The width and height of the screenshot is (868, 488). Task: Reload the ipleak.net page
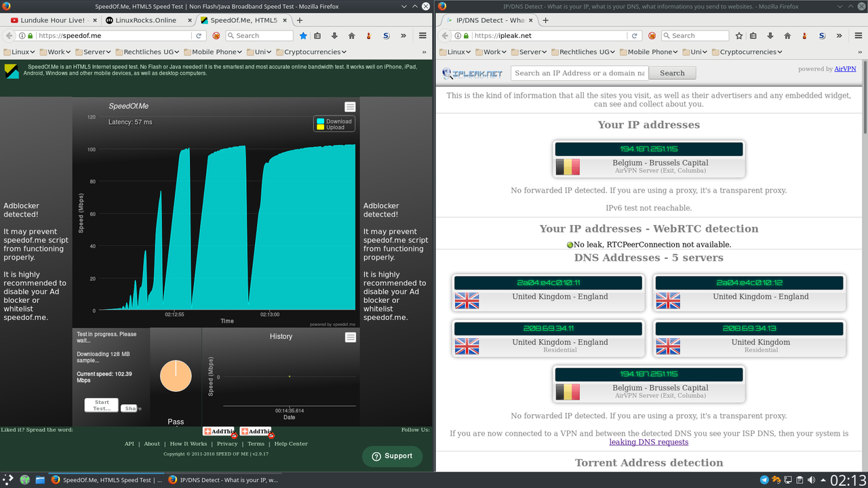635,36
